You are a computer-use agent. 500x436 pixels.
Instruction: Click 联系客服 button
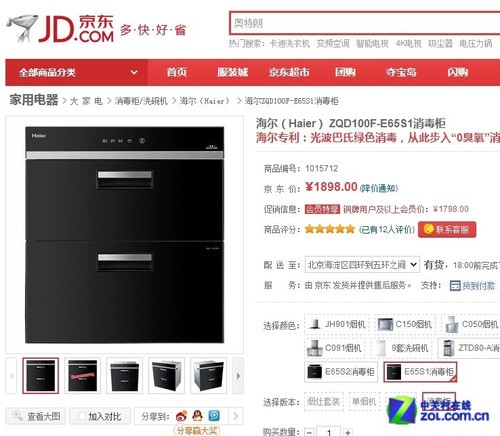point(447,229)
